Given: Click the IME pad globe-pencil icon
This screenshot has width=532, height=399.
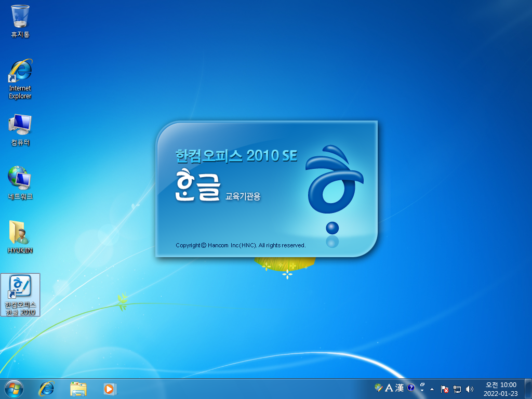Looking at the screenshot, I should pyautogui.click(x=379, y=388).
